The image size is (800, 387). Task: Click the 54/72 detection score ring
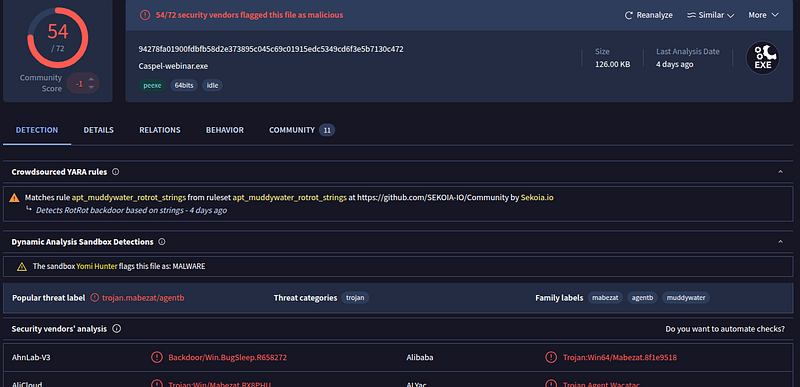[58, 37]
